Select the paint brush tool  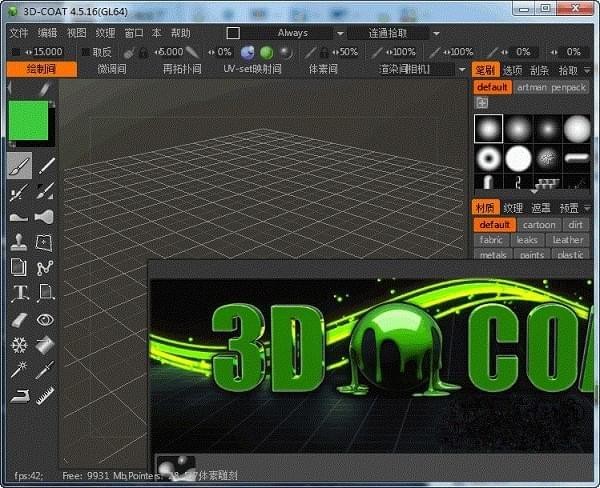[20, 166]
